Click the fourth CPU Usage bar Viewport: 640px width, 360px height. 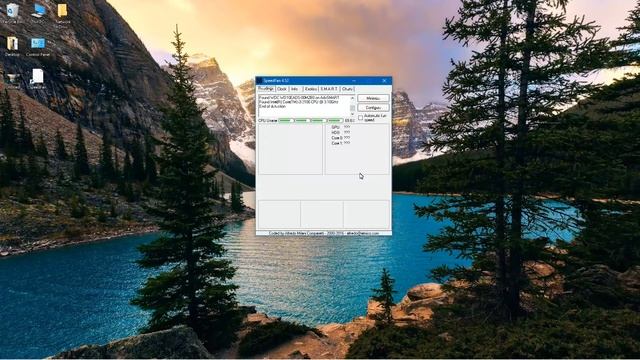pos(335,121)
